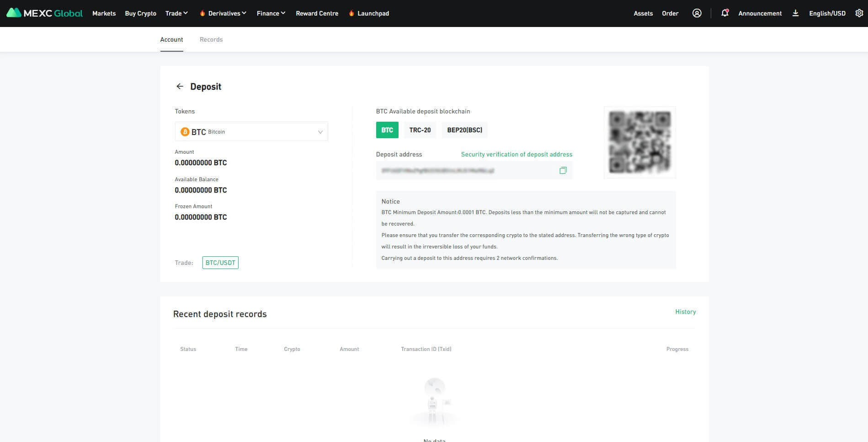
Task: Open the Markets menu item
Action: point(104,13)
